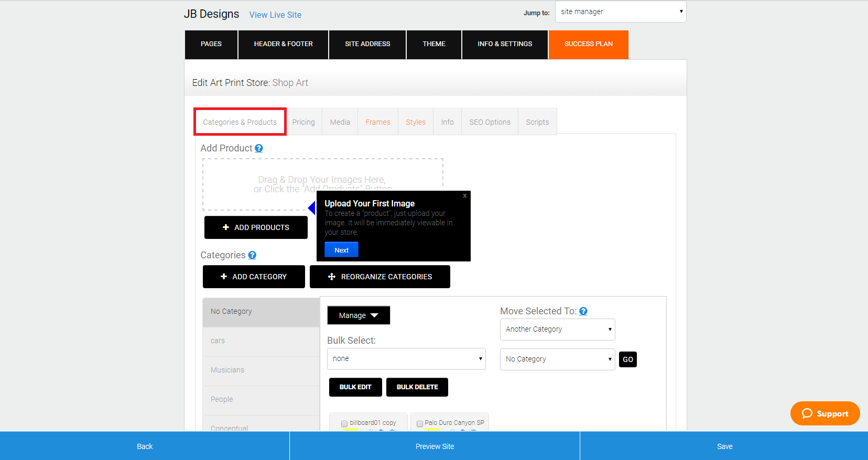
Task: Open the Header & Footer menu
Action: (284, 44)
